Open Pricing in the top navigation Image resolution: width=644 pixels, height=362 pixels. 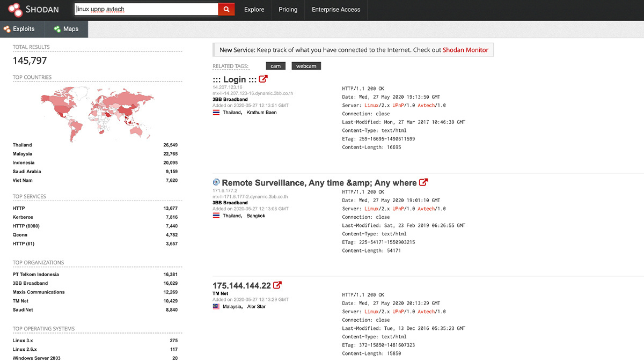(288, 10)
